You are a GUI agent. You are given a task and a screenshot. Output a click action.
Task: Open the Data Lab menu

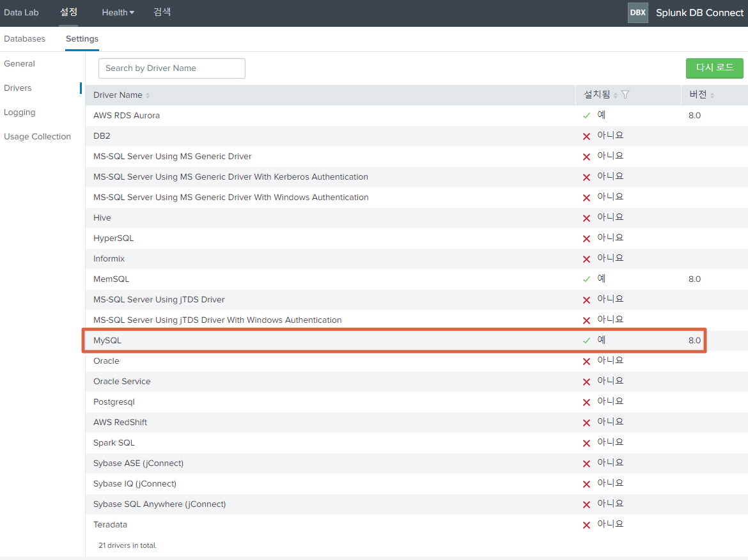(x=21, y=12)
